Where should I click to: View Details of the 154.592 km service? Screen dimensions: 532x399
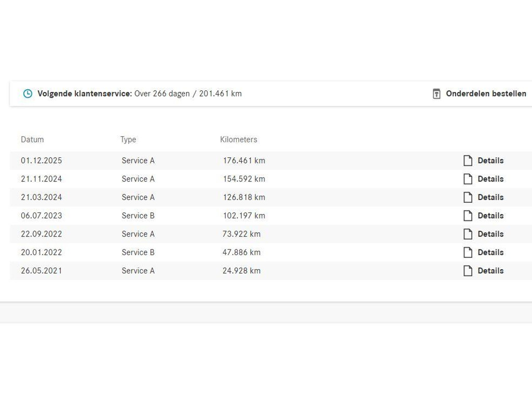(490, 179)
